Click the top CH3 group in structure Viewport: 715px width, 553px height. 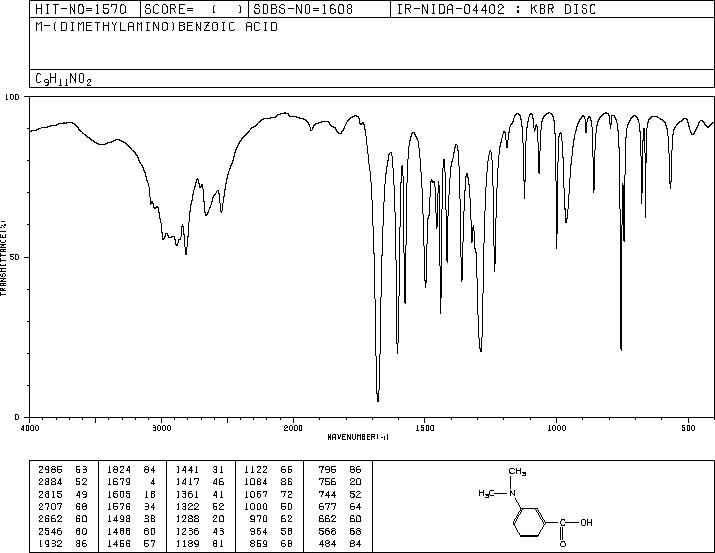[x=518, y=471]
